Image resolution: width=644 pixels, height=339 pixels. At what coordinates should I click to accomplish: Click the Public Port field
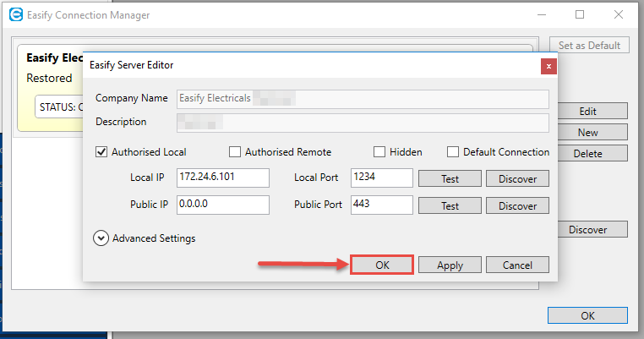pos(381,205)
